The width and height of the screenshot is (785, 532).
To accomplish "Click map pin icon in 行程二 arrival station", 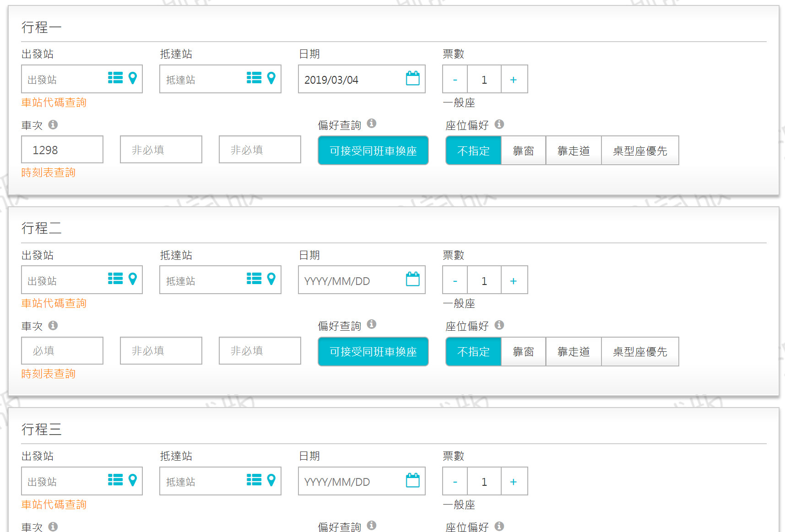I will 271,279.
